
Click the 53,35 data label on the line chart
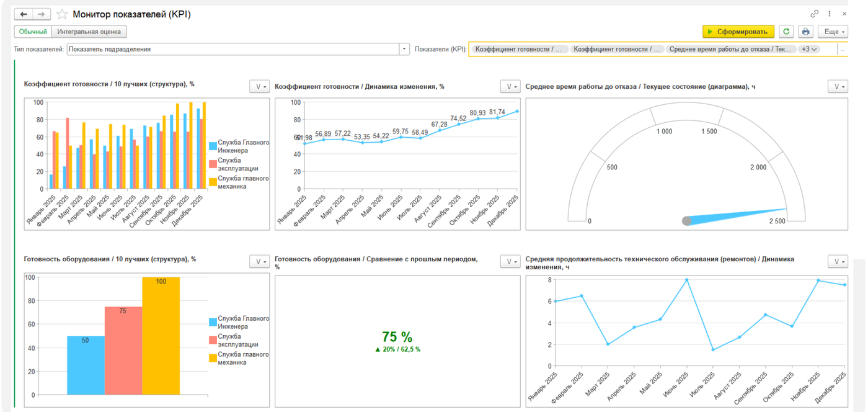point(363,137)
